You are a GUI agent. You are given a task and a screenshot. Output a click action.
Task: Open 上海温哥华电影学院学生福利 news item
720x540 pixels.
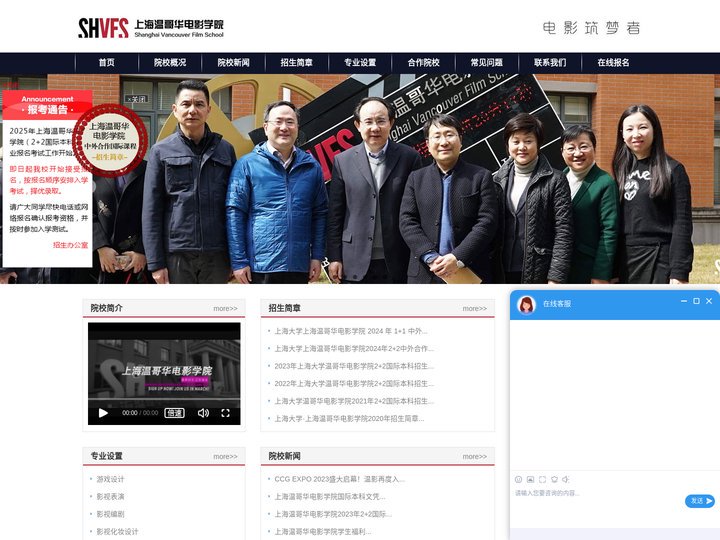click(x=323, y=531)
